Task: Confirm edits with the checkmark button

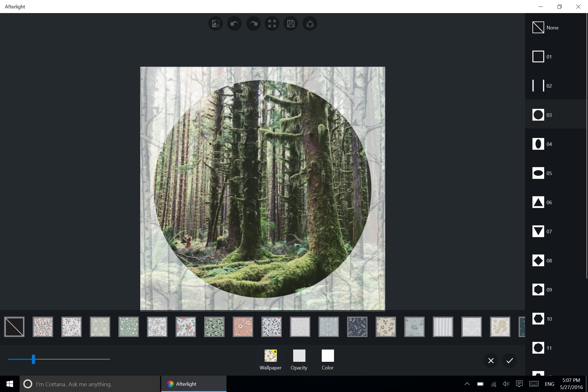Action: (510, 360)
